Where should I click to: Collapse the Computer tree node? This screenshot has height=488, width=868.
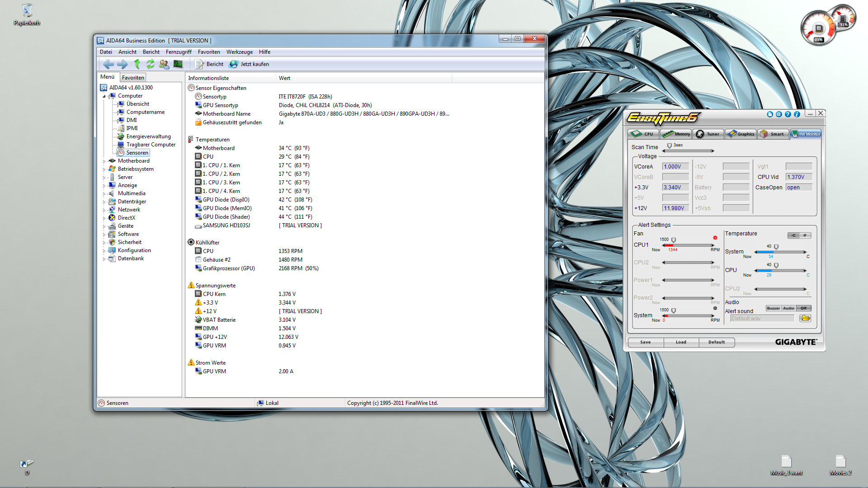[x=104, y=96]
